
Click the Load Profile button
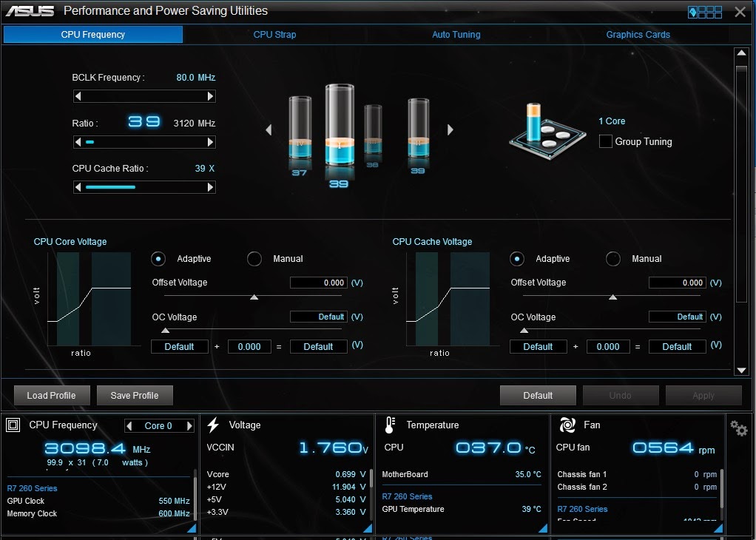(x=52, y=395)
